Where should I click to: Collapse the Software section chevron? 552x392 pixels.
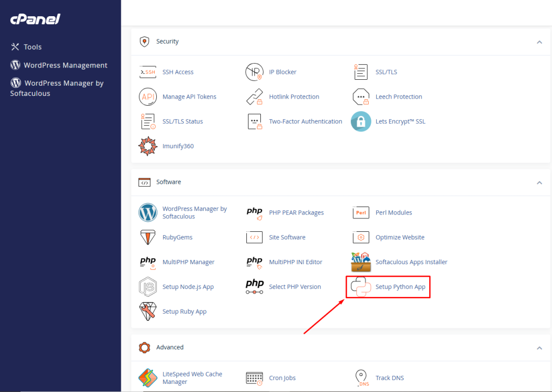(x=539, y=183)
